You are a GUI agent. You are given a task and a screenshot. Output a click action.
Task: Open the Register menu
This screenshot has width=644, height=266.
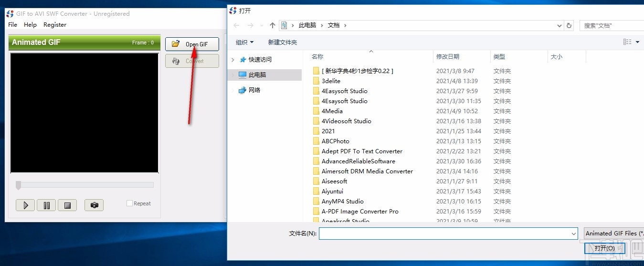coord(55,25)
